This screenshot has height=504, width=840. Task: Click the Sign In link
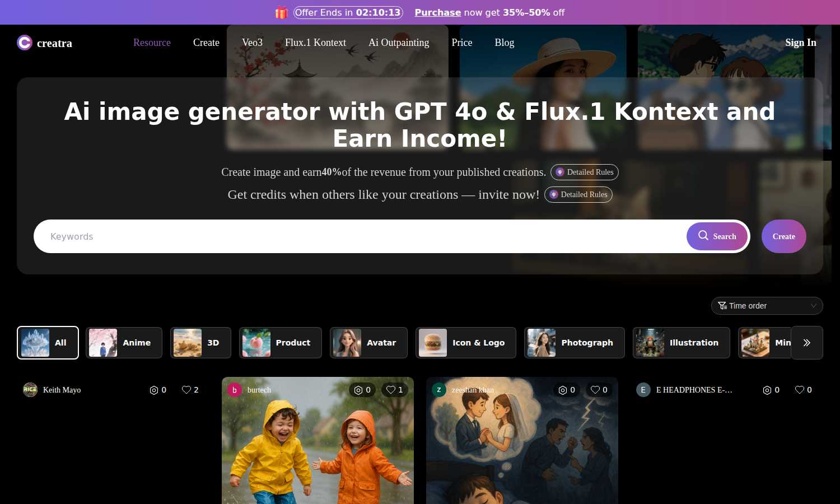(801, 43)
